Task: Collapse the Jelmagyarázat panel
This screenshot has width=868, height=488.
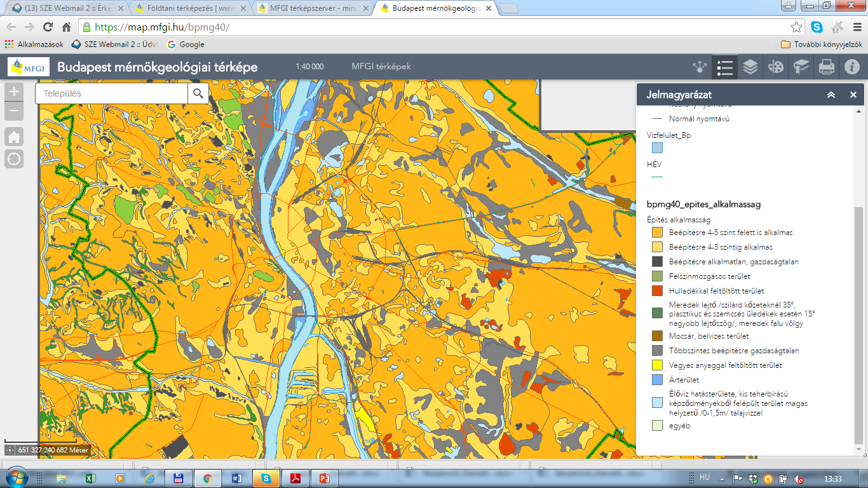Action: pos(831,95)
